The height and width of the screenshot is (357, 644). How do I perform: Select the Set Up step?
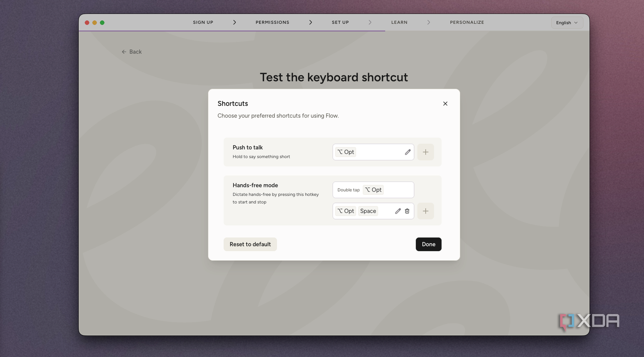pyautogui.click(x=340, y=22)
